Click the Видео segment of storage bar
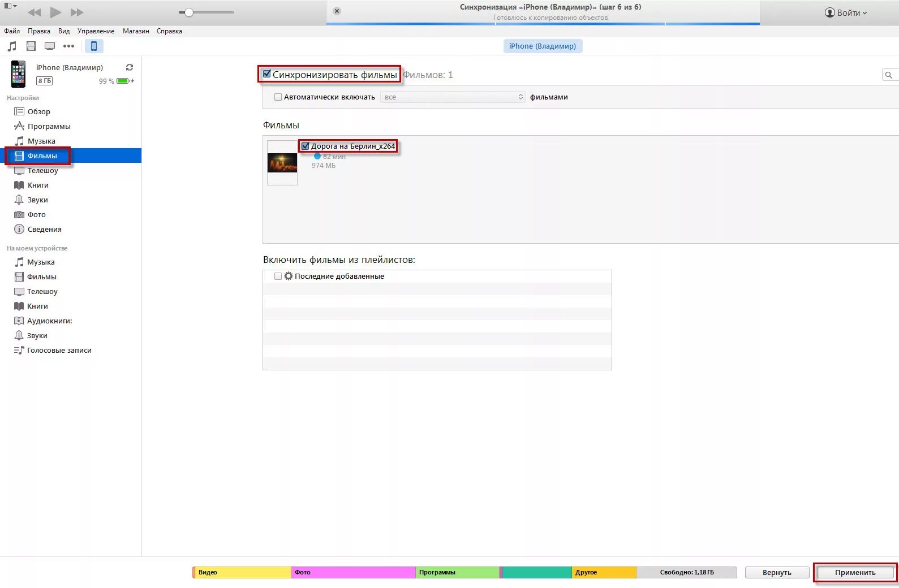This screenshot has height=588, width=899. click(242, 572)
